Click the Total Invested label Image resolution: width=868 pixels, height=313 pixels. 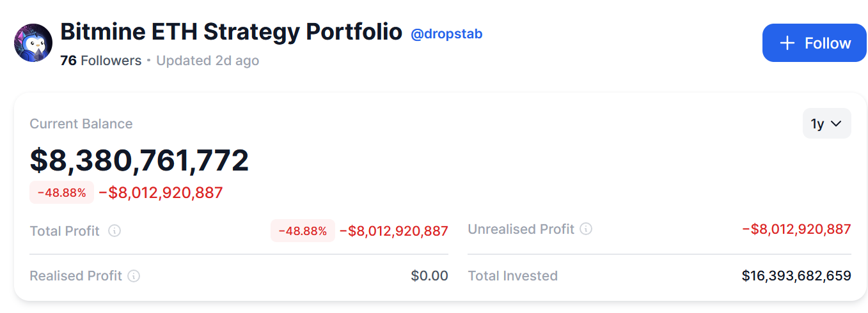[x=513, y=276]
